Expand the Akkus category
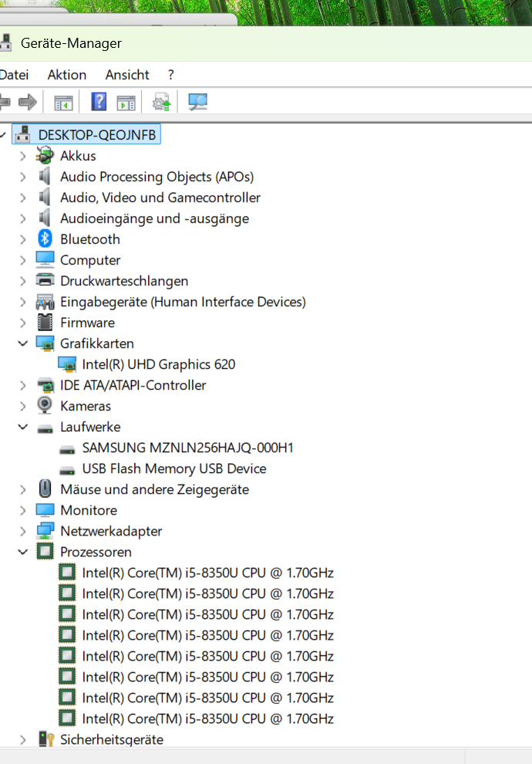 tap(23, 156)
